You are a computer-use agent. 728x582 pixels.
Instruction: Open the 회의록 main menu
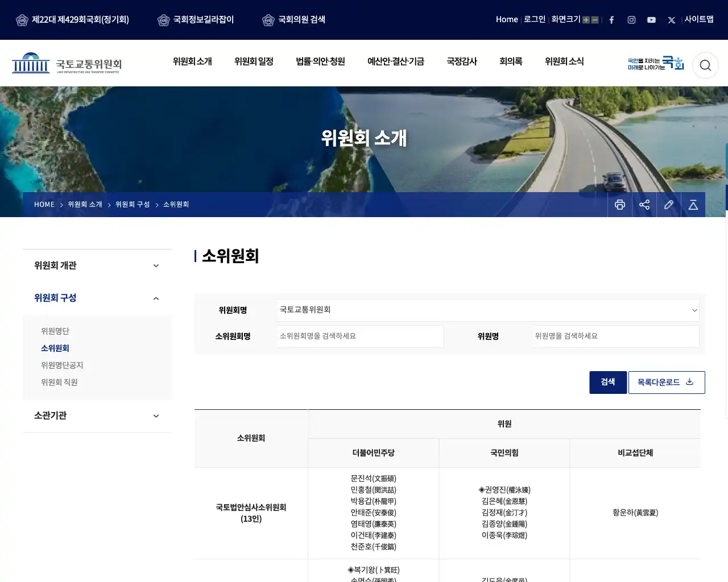[511, 61]
